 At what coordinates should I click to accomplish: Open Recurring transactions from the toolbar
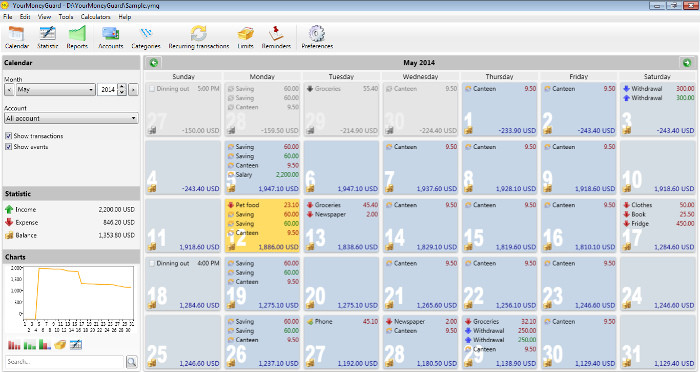(x=199, y=37)
